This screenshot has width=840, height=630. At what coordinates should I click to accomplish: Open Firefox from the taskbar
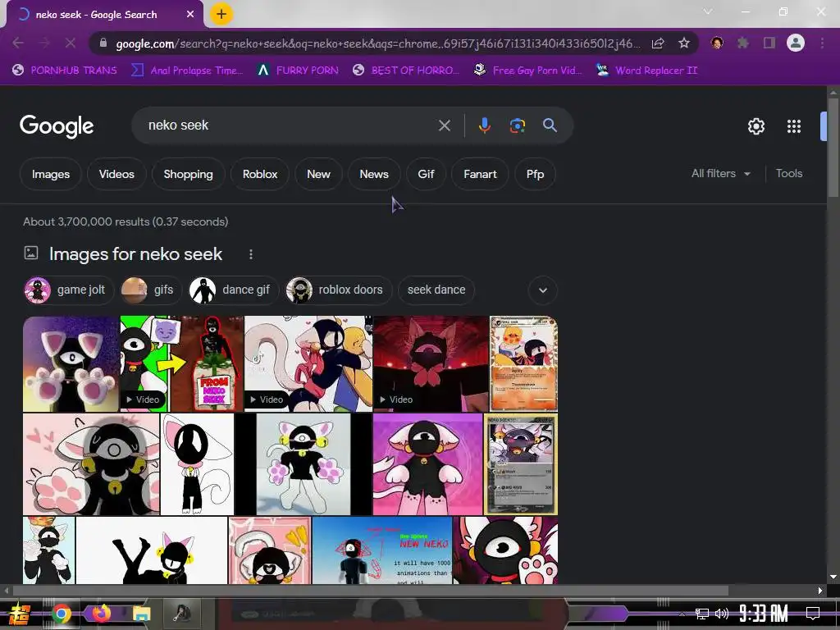(101, 613)
